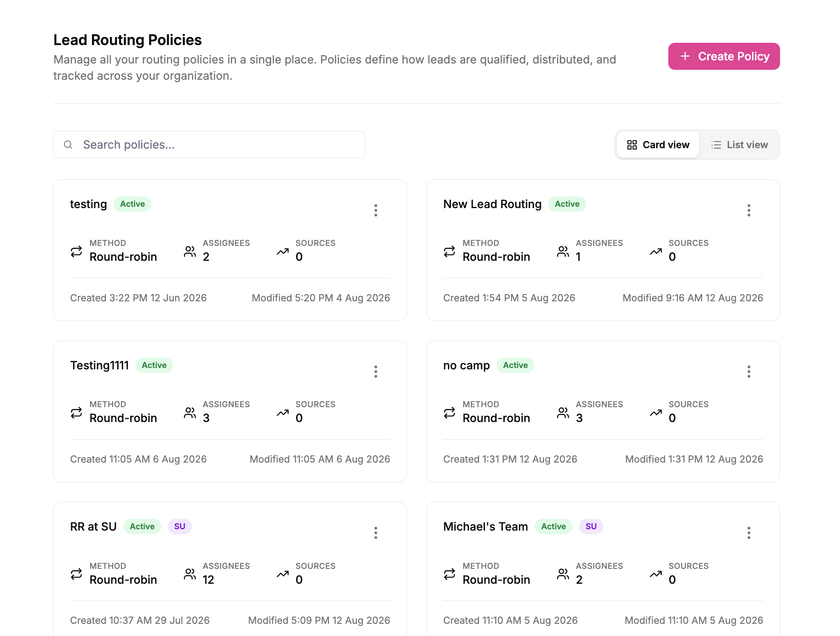Image resolution: width=840 pixels, height=636 pixels.
Task: Click the Active badge on New Lead Routing
Action: [567, 204]
